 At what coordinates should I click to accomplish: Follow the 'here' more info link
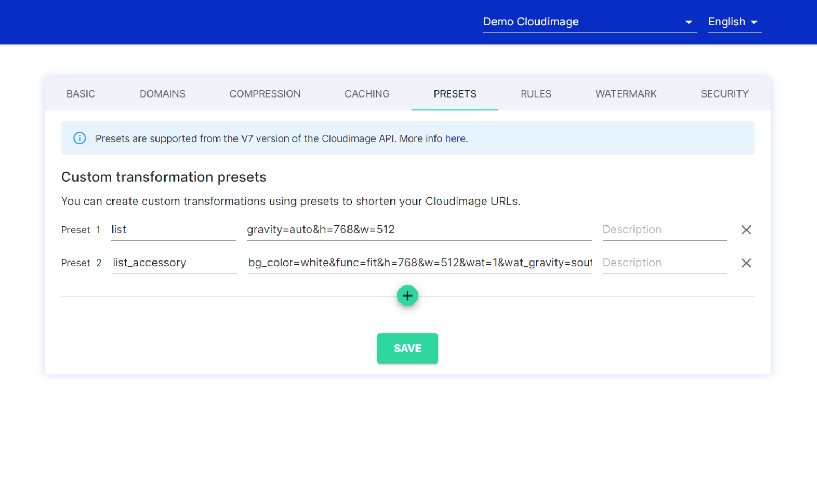(455, 138)
